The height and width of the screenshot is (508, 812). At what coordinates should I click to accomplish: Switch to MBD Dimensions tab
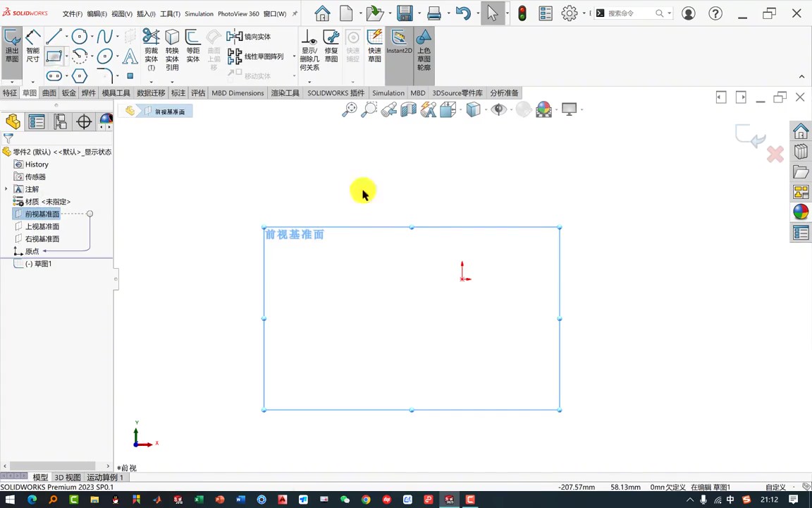238,93
